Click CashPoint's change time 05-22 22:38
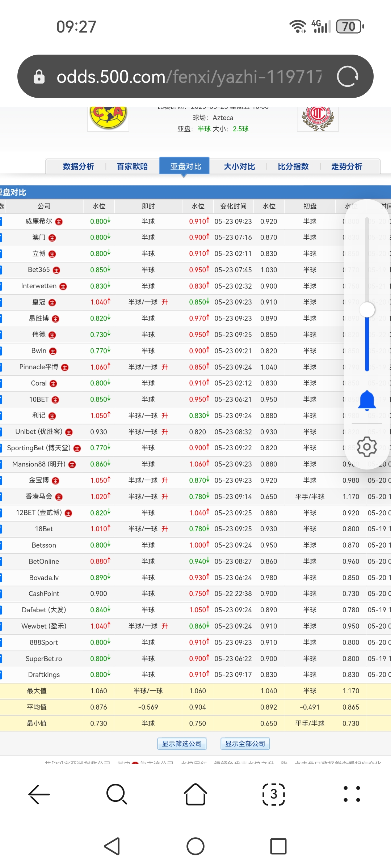 click(x=233, y=593)
